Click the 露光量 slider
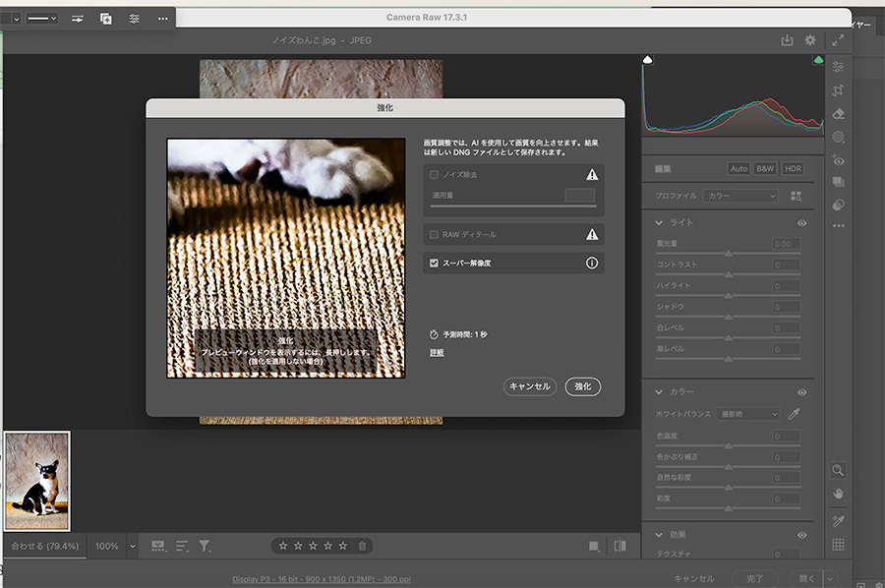 click(x=728, y=254)
